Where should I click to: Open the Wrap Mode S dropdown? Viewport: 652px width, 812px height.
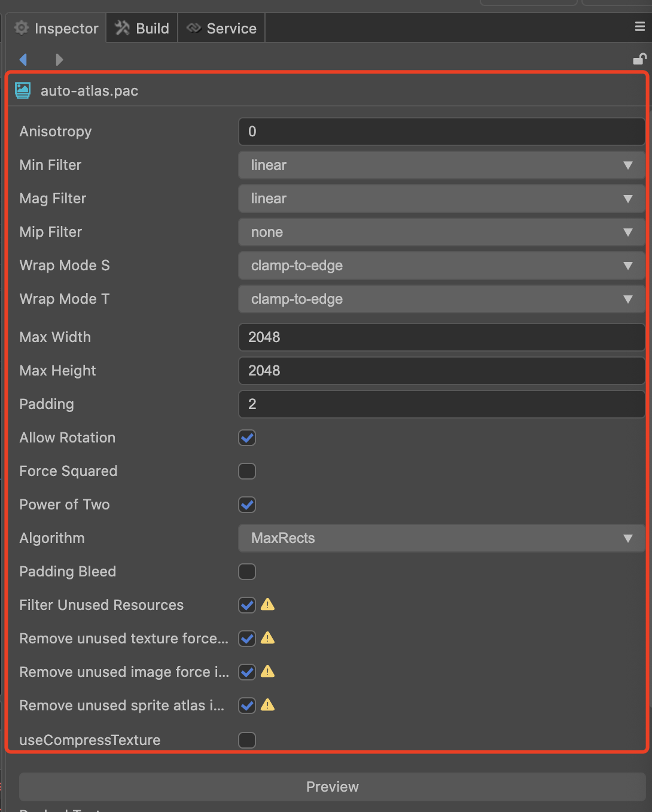pyautogui.click(x=441, y=265)
